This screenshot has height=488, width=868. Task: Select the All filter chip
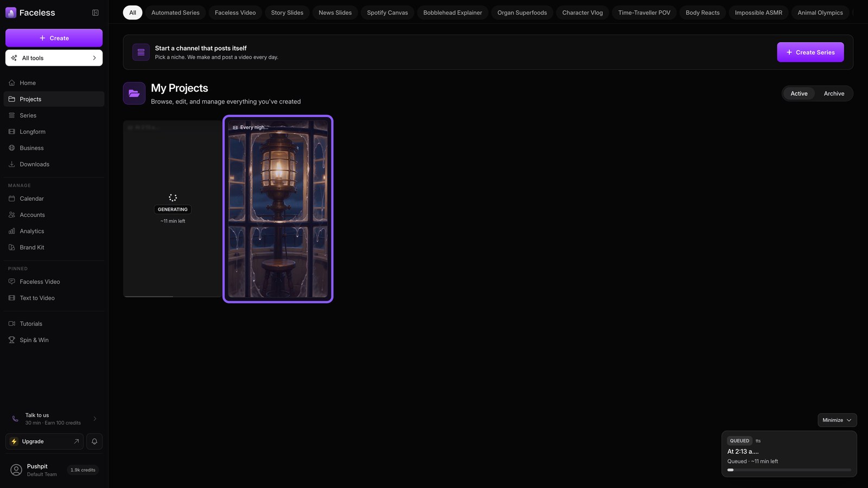point(132,12)
